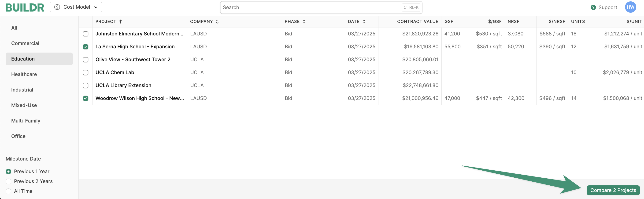This screenshot has width=644, height=199.
Task: Select the Previous 1 Year radio button
Action: [8, 172]
